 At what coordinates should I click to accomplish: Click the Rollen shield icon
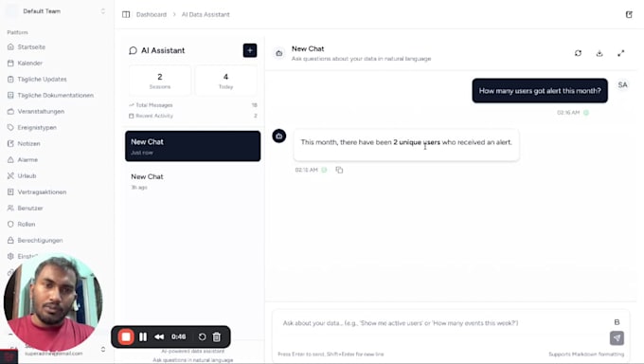click(10, 224)
